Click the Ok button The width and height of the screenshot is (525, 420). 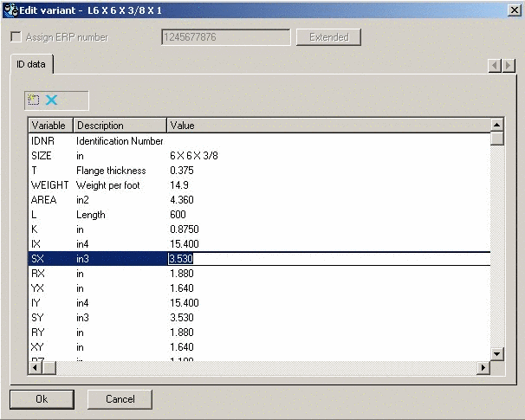(x=42, y=399)
